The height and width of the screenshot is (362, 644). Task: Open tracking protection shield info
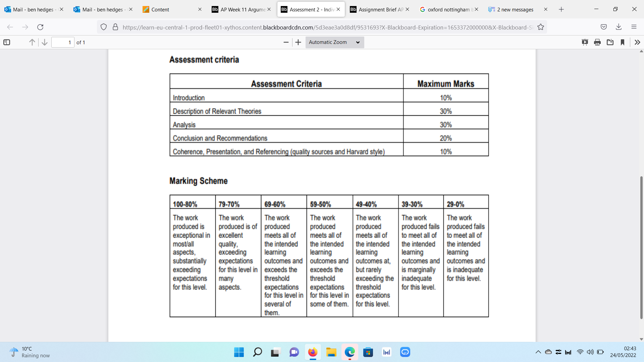coord(104,27)
